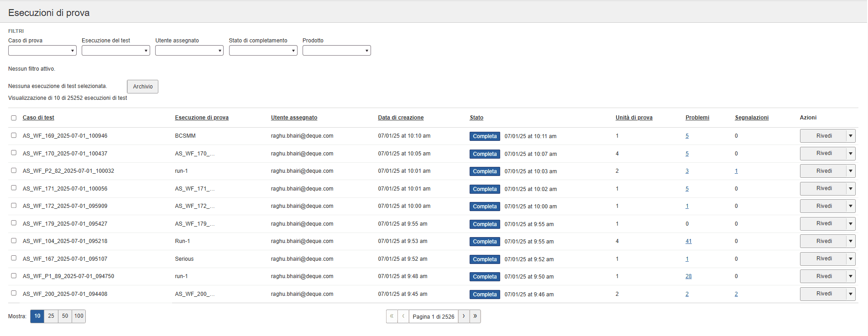
Task: Click the Archivio button
Action: click(x=142, y=87)
